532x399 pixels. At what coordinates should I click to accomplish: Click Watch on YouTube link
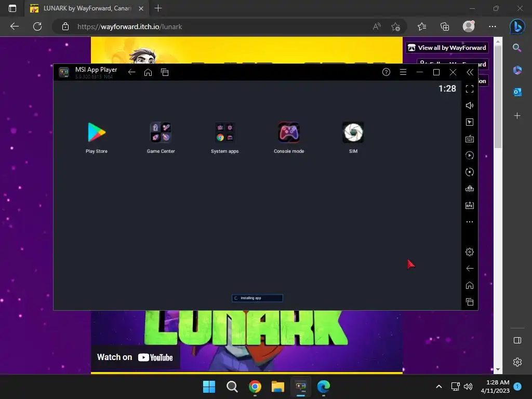[135, 357]
